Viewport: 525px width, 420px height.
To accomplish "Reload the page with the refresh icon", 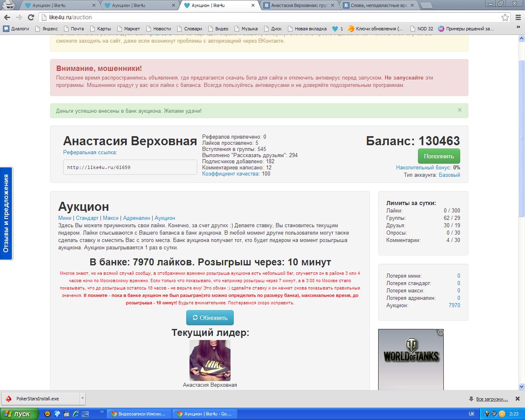I will [x=31, y=17].
